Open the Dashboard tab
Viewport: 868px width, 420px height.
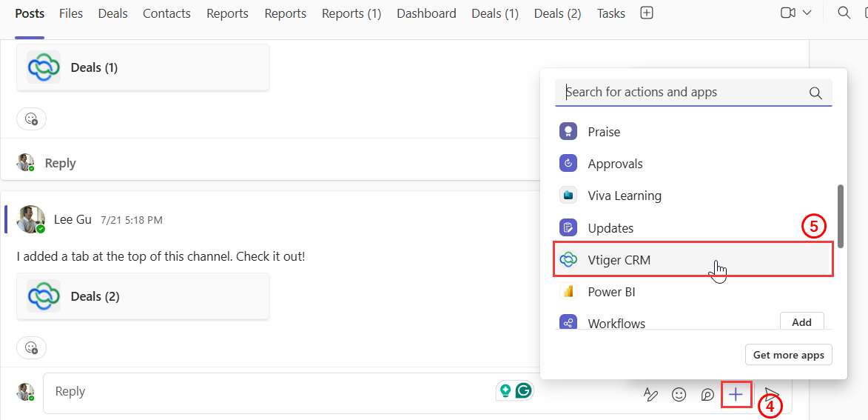(426, 14)
